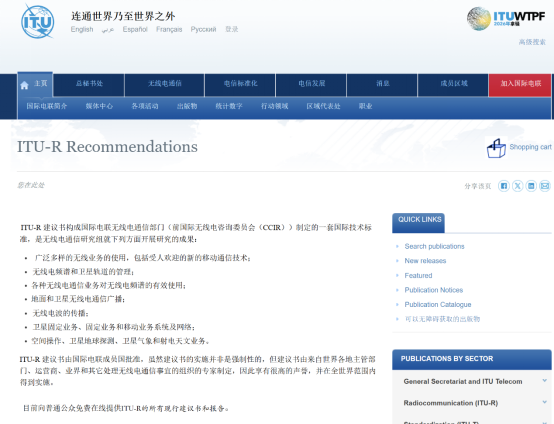The width and height of the screenshot is (554, 424).
Task: Open 可以无障碍获取的出版物 link
Action: (x=442, y=319)
